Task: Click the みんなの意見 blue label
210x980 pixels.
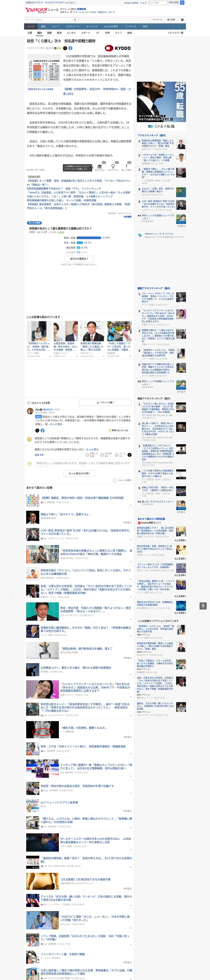Action: tap(34, 223)
